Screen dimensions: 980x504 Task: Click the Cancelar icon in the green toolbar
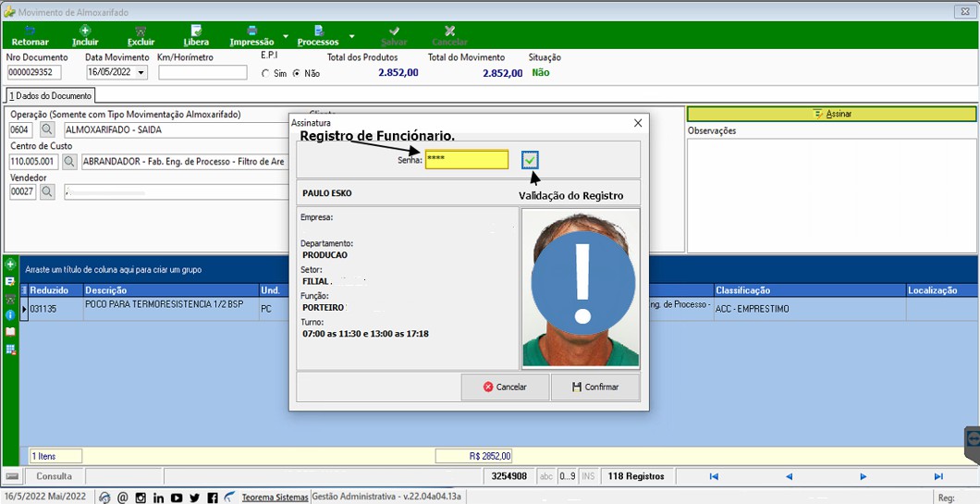449,31
